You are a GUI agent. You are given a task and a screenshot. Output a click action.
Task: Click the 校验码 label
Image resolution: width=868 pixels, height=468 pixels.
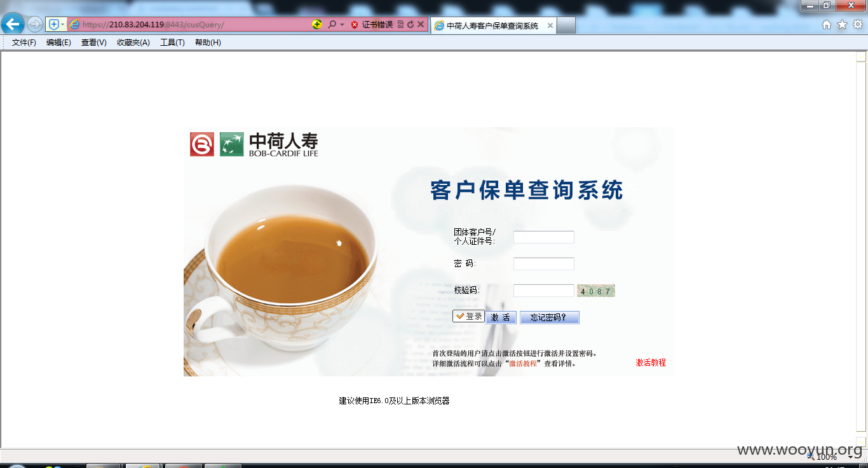coord(466,290)
